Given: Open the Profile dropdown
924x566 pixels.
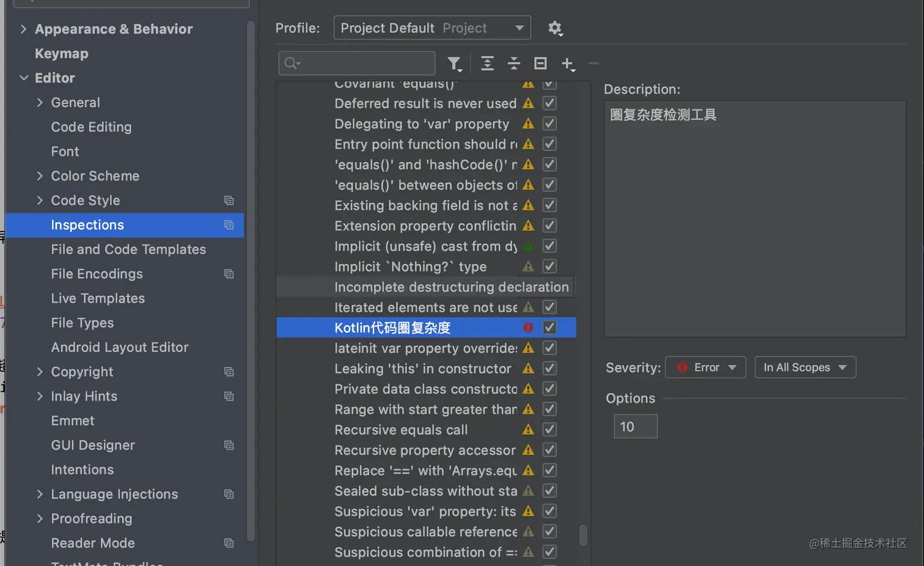Looking at the screenshot, I should point(432,28).
